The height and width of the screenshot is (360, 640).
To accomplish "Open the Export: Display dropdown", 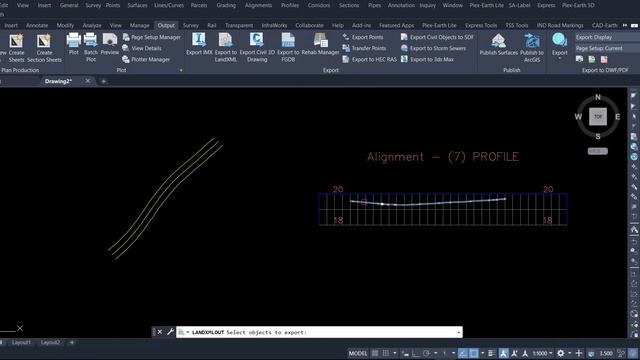I will pos(607,37).
